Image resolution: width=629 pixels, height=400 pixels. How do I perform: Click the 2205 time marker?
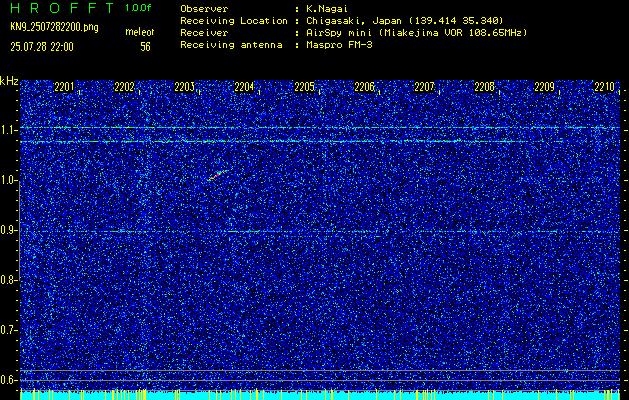click(304, 87)
